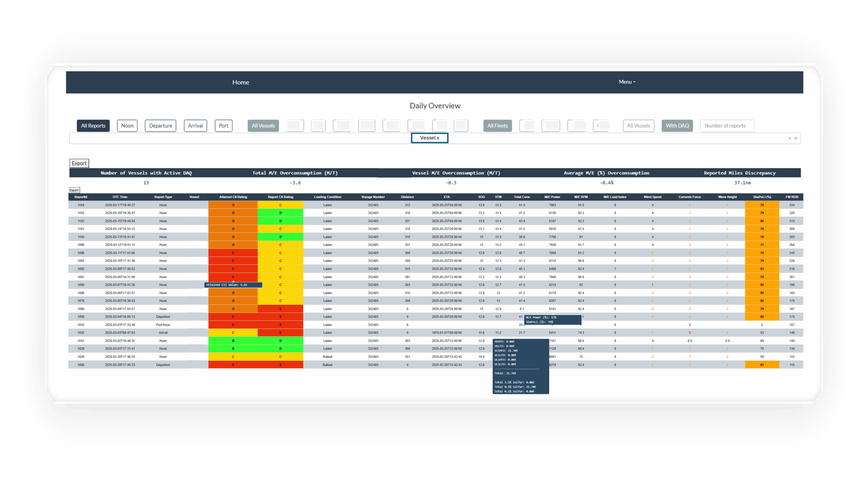Click the red E Attained rating in row 1098

(233, 253)
